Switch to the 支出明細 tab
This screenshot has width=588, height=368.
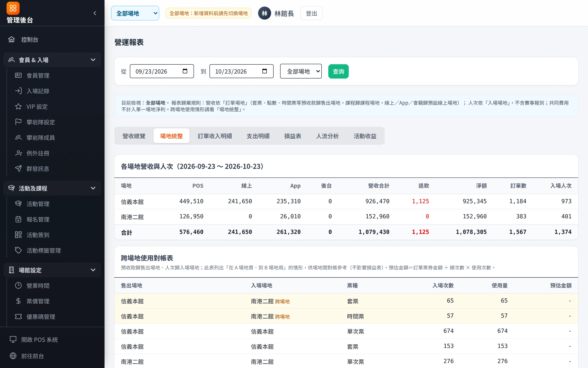258,136
